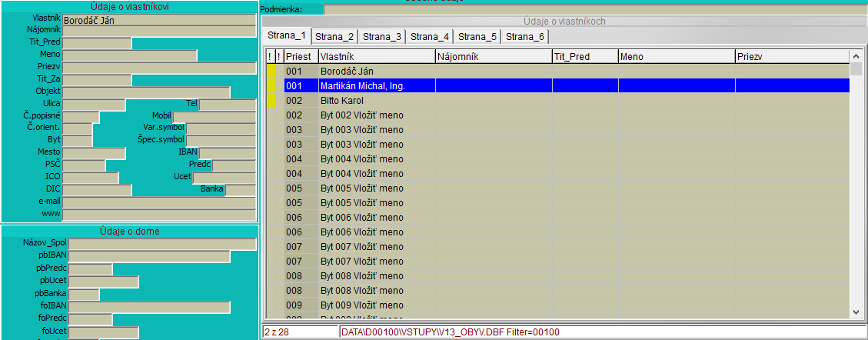Focus the Tel input field
The image size is (868, 340).
coord(228,104)
